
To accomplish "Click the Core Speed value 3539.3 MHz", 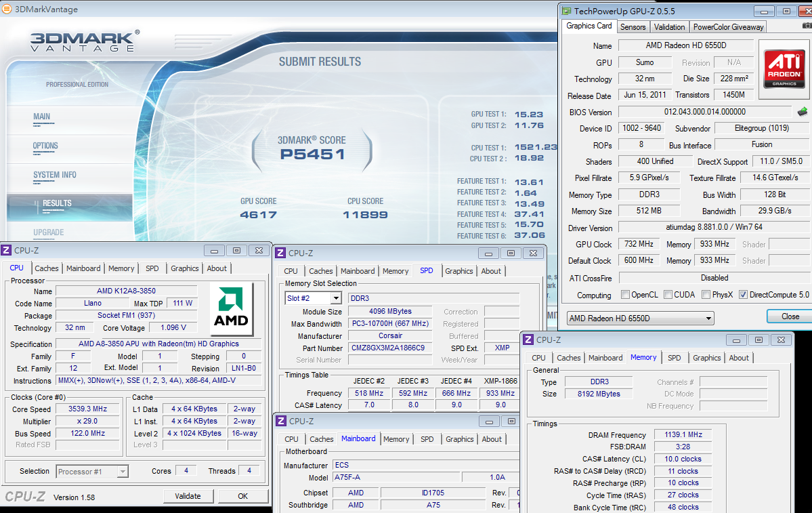I will (x=87, y=409).
